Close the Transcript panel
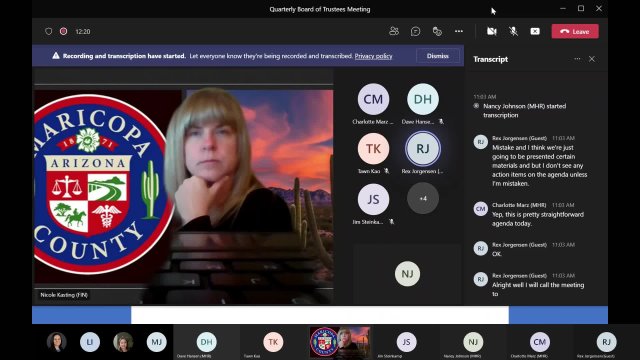 click(592, 59)
